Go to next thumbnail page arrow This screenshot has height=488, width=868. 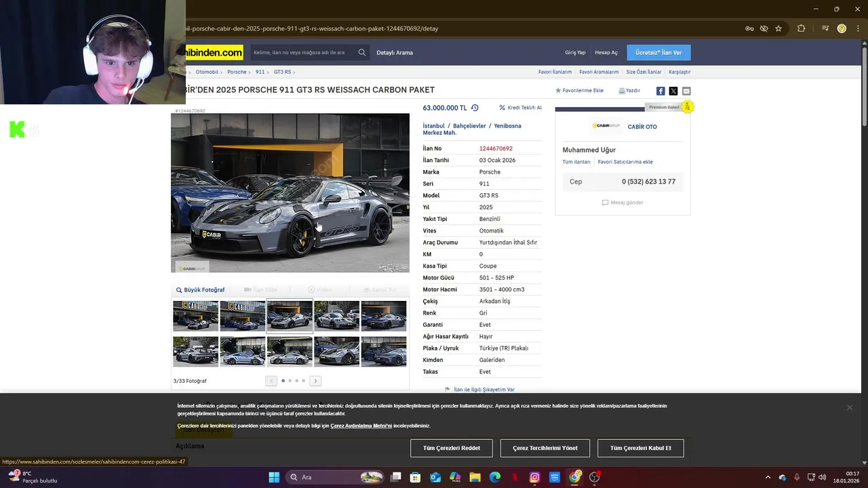pyautogui.click(x=315, y=381)
